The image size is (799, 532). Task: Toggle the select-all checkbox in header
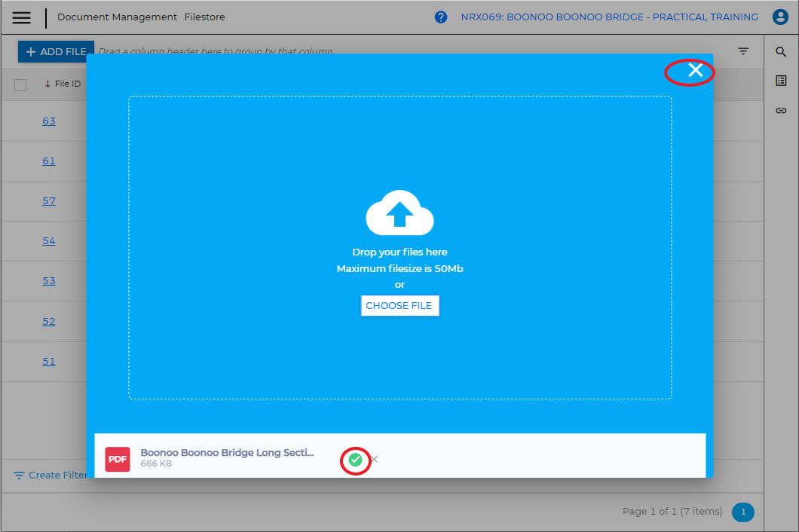click(20, 84)
